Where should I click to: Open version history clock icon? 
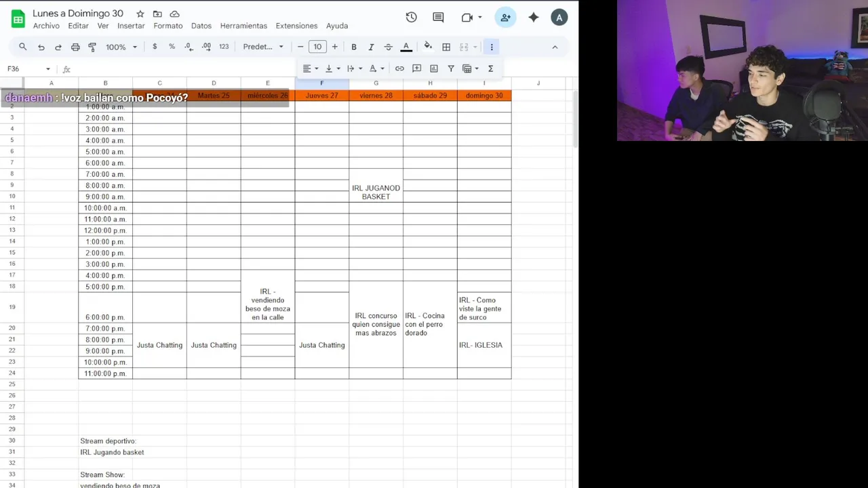click(411, 18)
